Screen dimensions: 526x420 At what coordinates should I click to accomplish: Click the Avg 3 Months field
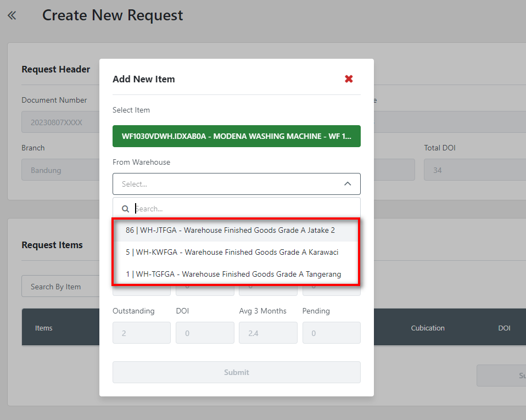point(268,333)
